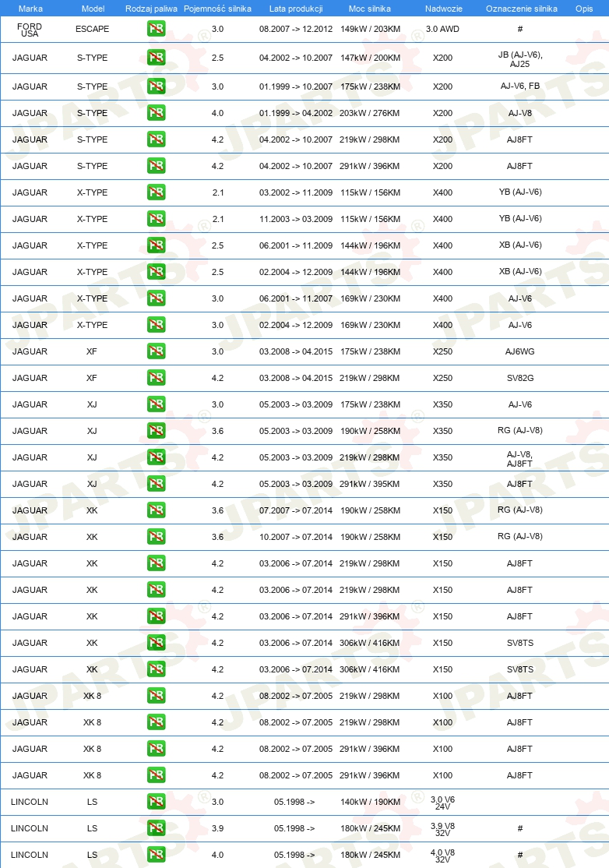Viewport: 609px width, 868px height.
Task: Select the 3.0 AWD body cell
Action: (x=442, y=29)
